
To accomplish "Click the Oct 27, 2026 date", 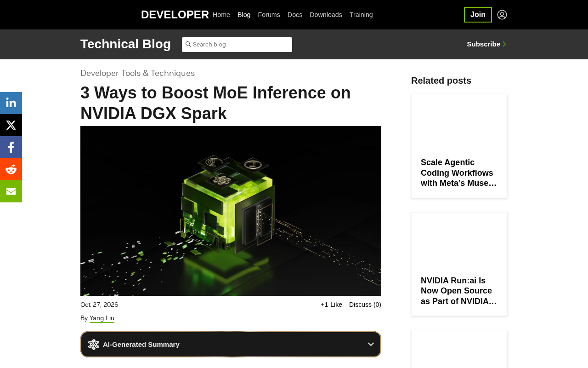I will (99, 305).
